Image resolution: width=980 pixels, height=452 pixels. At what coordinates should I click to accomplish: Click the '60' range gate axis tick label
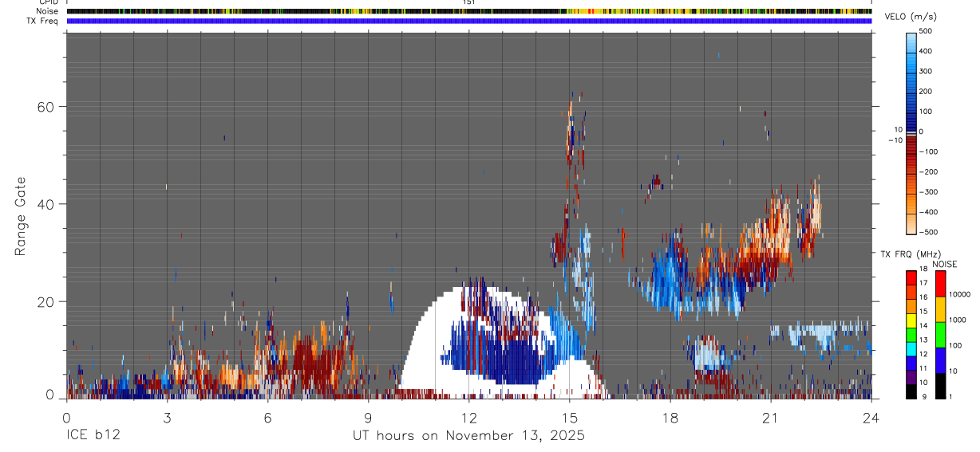[x=47, y=107]
